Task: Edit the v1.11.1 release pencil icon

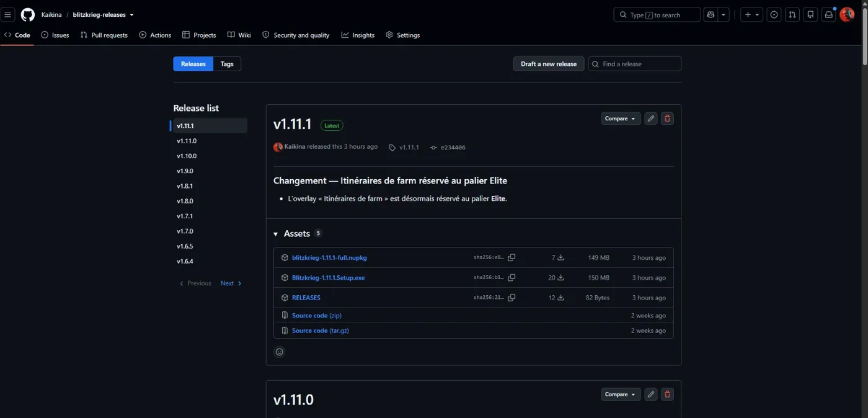Action: pos(650,118)
